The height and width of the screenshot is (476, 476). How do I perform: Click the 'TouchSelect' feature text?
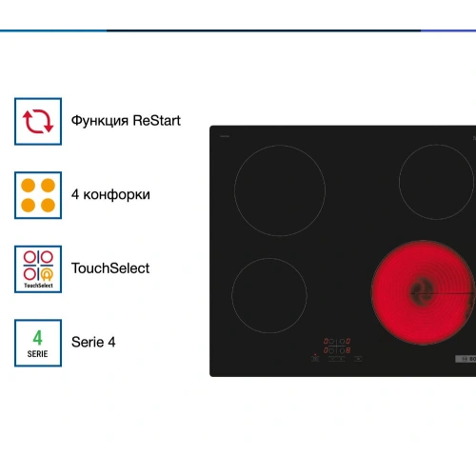tap(110, 268)
